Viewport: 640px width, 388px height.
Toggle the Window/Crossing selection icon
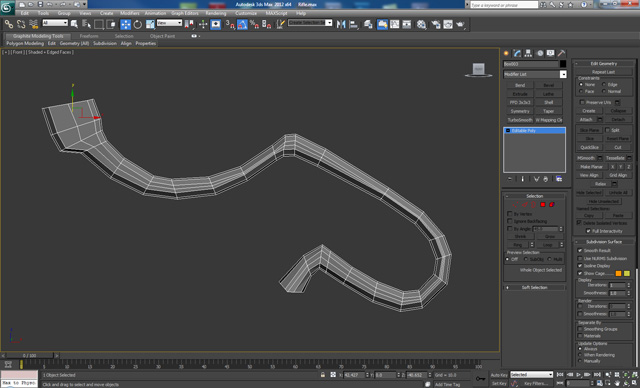(111, 24)
